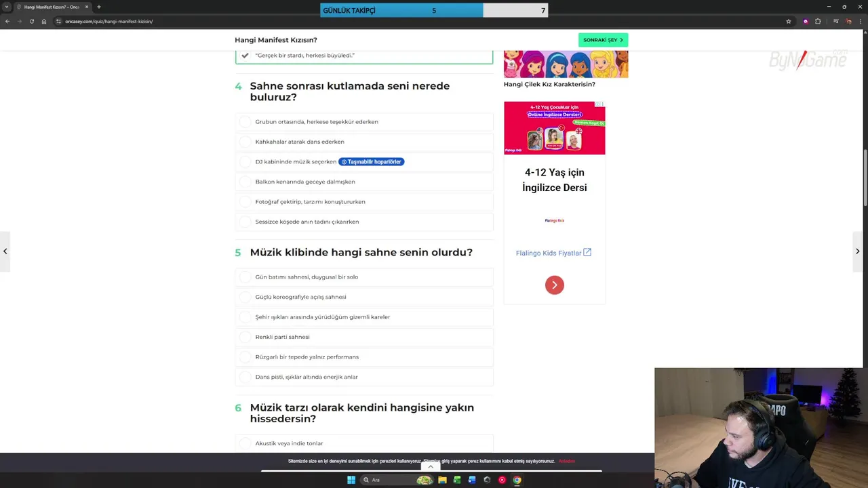Close the Hangi Manifest Kızısın tab

point(87,7)
